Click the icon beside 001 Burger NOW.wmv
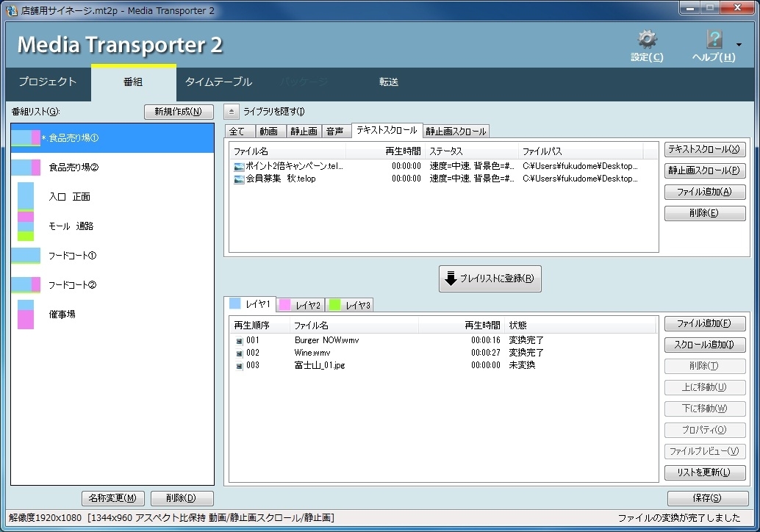760x532 pixels. (x=239, y=341)
